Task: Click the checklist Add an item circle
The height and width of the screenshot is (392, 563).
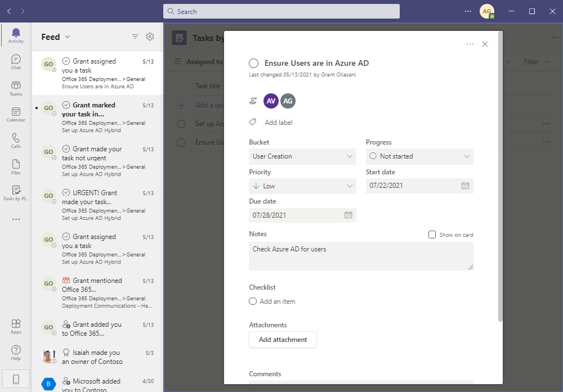Action: tap(253, 301)
